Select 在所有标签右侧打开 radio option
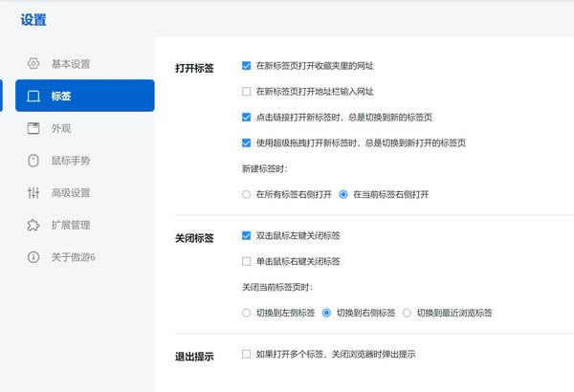This screenshot has width=574, height=392. click(x=247, y=194)
